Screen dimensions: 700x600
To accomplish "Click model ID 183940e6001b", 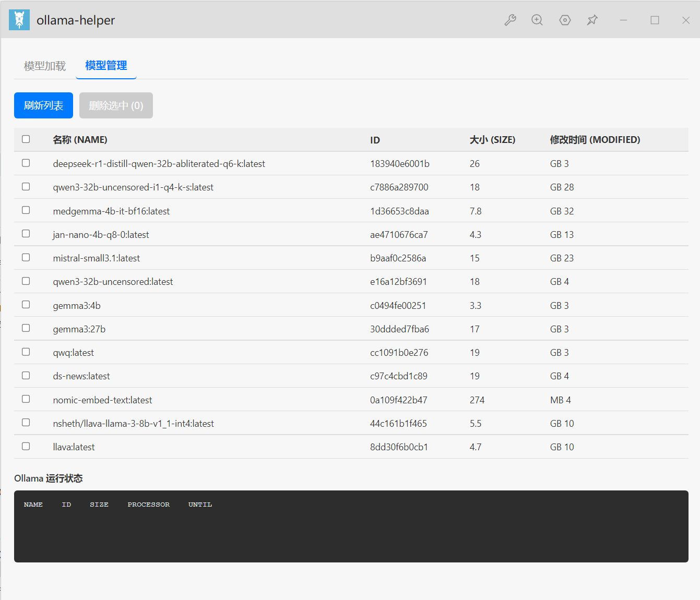I will (400, 164).
